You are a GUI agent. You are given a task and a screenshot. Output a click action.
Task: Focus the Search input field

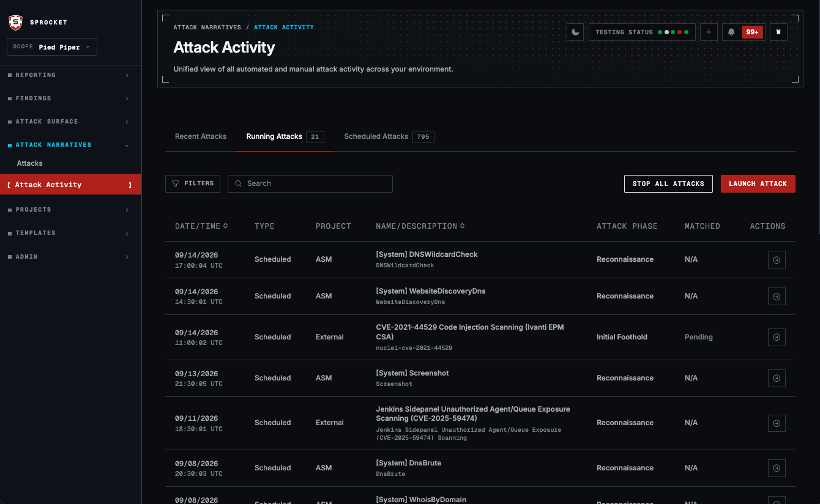pos(310,183)
